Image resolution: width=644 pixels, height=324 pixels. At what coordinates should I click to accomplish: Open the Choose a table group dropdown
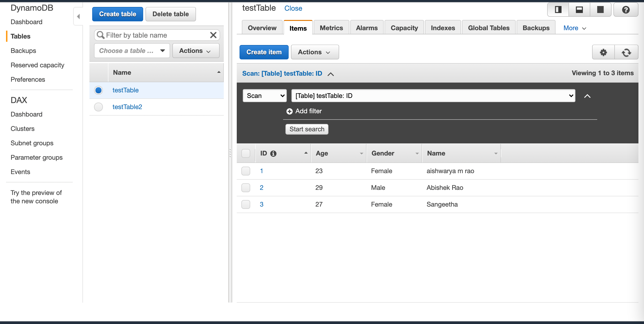[x=132, y=51]
